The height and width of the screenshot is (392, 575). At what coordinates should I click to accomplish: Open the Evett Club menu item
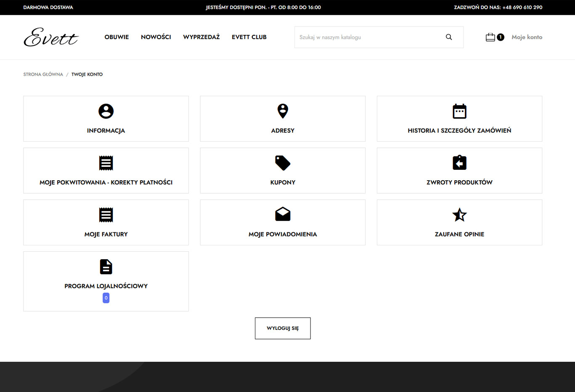[249, 37]
